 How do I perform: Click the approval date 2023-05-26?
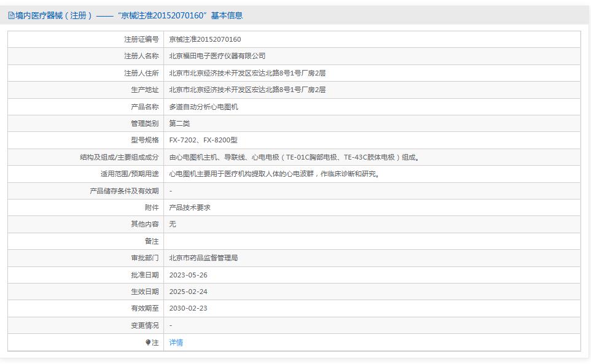[x=188, y=275]
